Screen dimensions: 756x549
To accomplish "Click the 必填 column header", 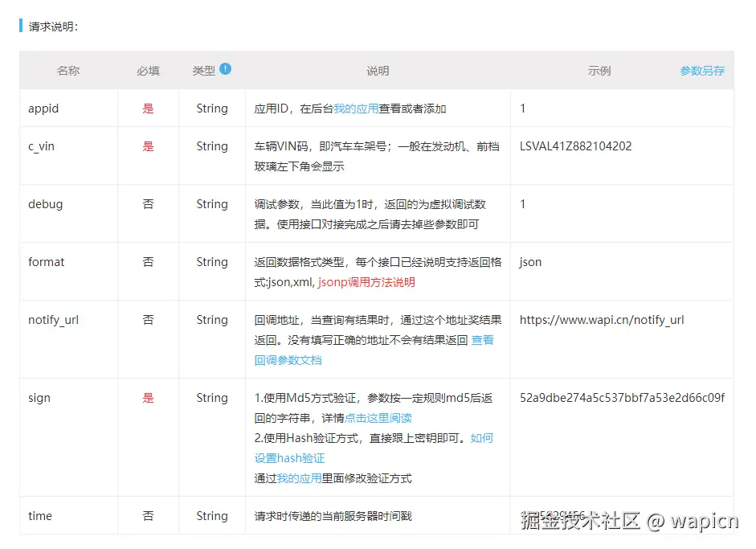I will tap(148, 70).
